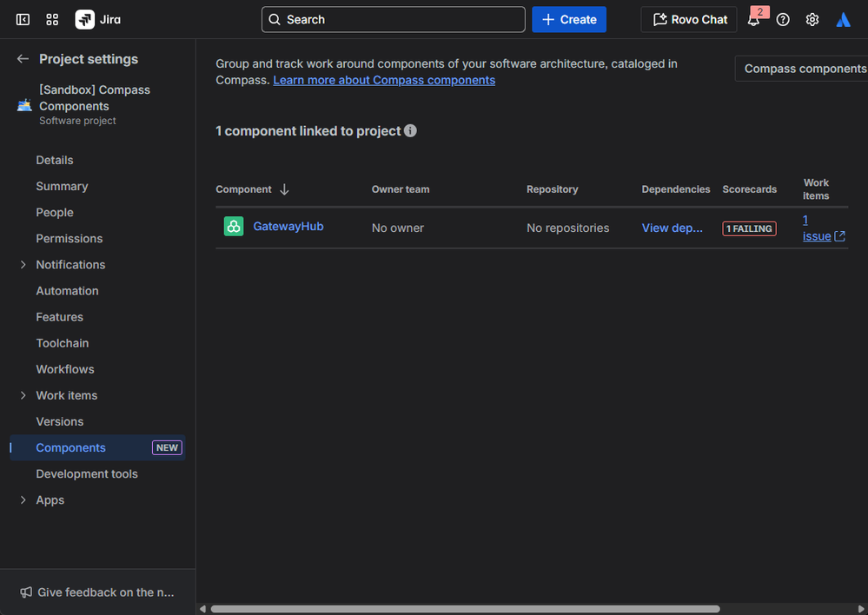The width and height of the screenshot is (868, 615).
Task: Click the NEW badge beside Components
Action: pos(167,447)
